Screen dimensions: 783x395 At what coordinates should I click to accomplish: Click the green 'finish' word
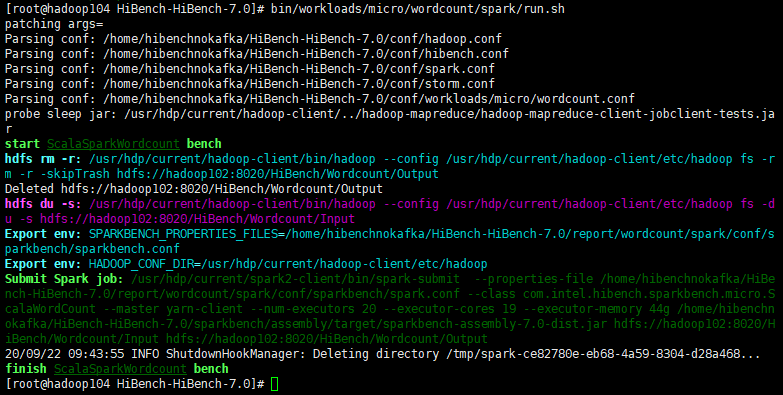click(26, 369)
